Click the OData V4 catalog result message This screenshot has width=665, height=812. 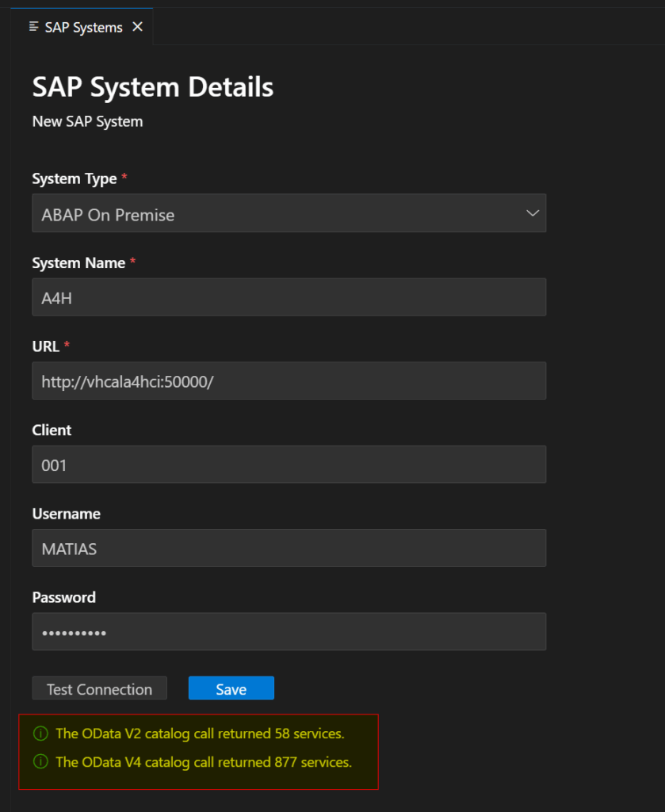coord(203,762)
